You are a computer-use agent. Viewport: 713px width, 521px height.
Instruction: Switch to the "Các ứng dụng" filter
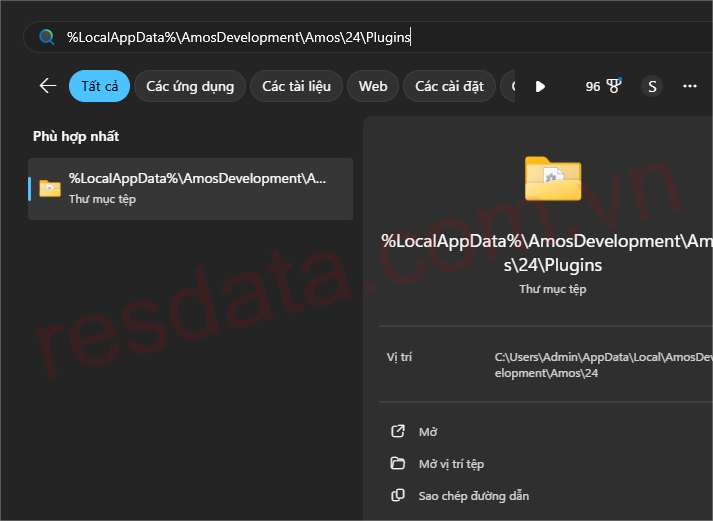[190, 86]
